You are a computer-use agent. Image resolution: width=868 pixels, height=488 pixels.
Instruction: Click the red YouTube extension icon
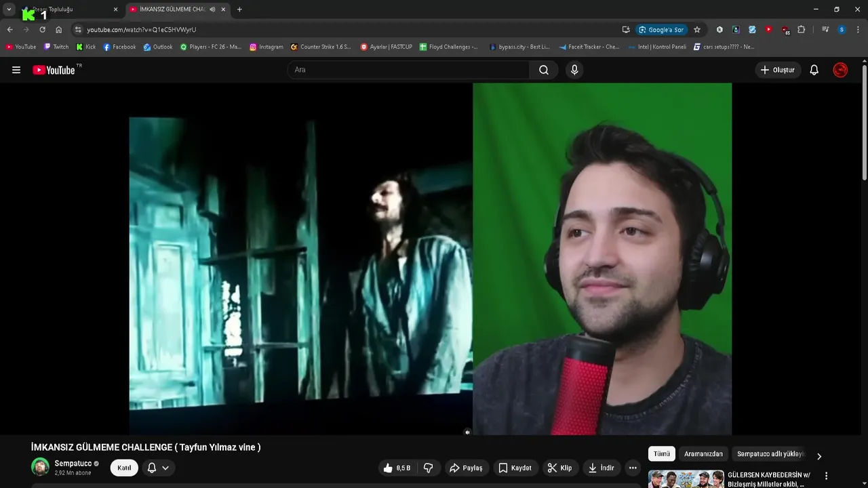click(x=768, y=30)
